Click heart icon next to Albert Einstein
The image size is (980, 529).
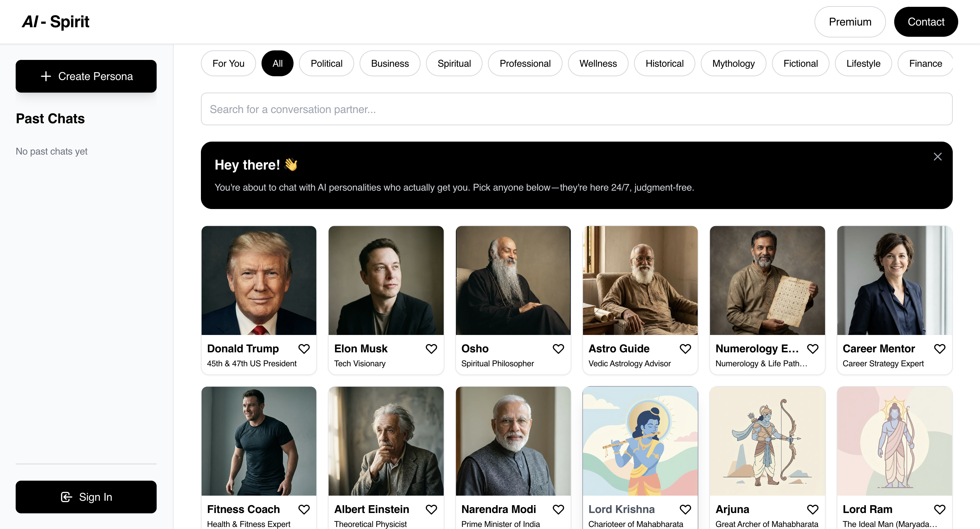[431, 509]
